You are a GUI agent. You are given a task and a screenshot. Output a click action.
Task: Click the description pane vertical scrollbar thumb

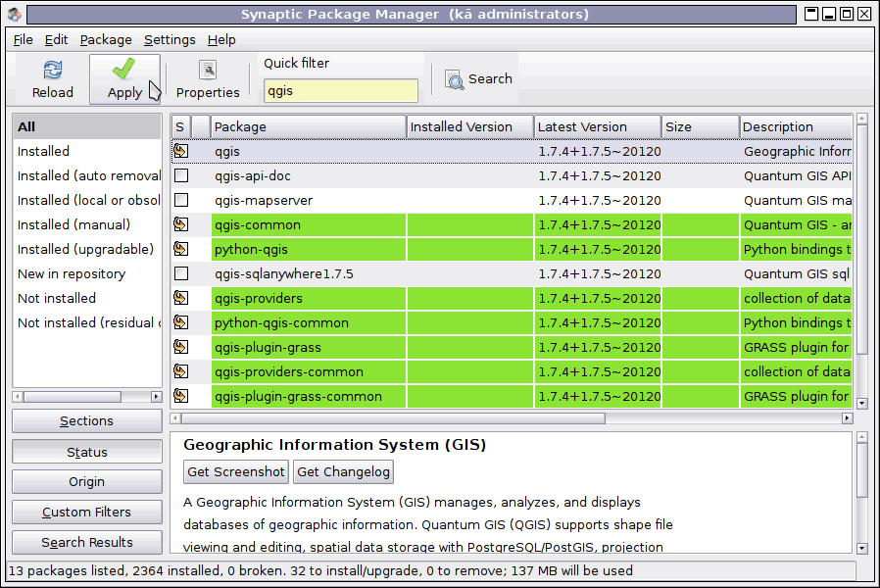[x=862, y=470]
